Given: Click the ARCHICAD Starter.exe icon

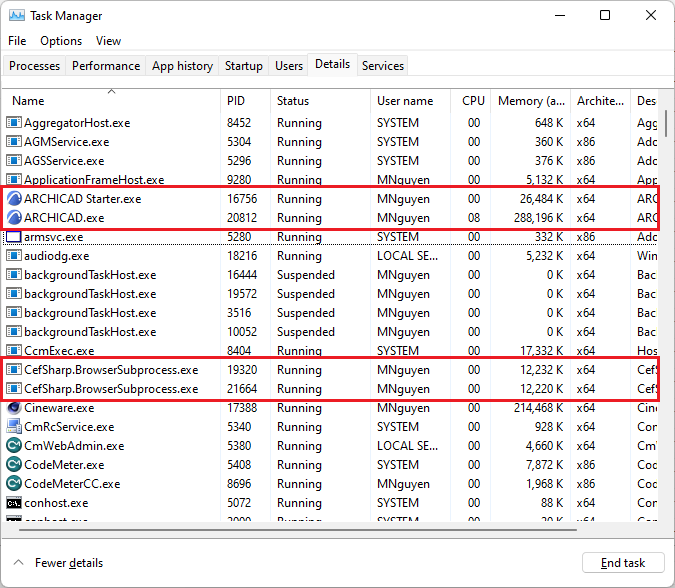Looking at the screenshot, I should 14,199.
